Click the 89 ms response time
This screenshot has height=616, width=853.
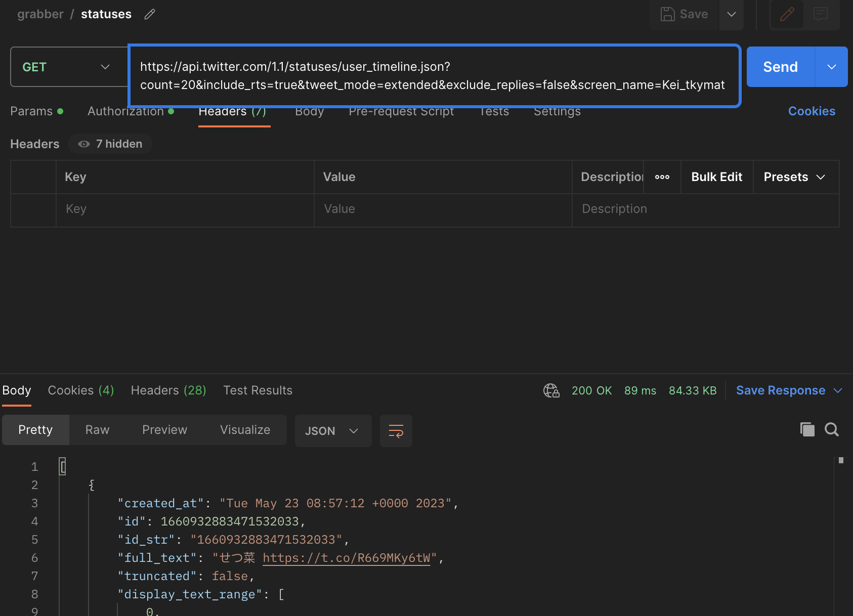tap(640, 390)
